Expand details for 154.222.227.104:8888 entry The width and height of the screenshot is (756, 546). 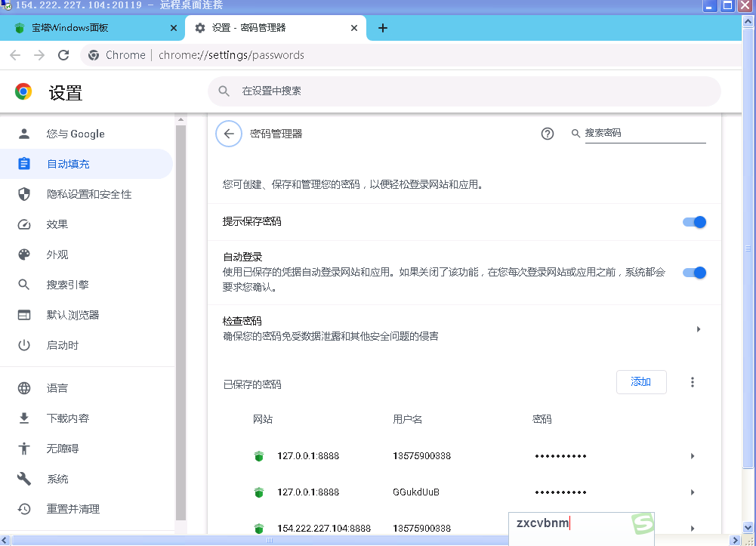click(693, 528)
